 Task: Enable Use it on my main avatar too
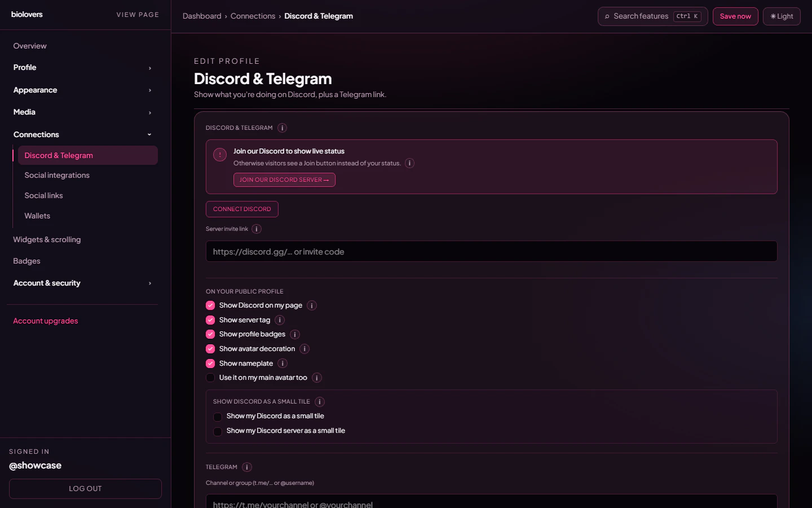(210, 377)
